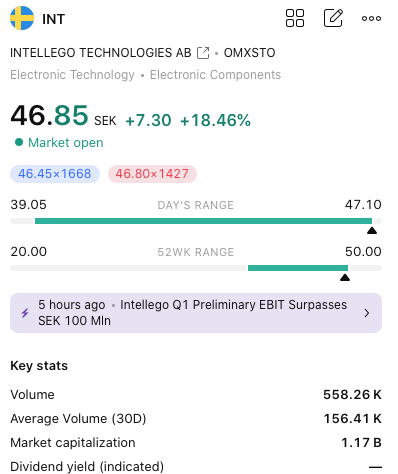Open the four-squares grid view icon
Image resolution: width=398 pixels, height=474 pixels.
[x=295, y=18]
